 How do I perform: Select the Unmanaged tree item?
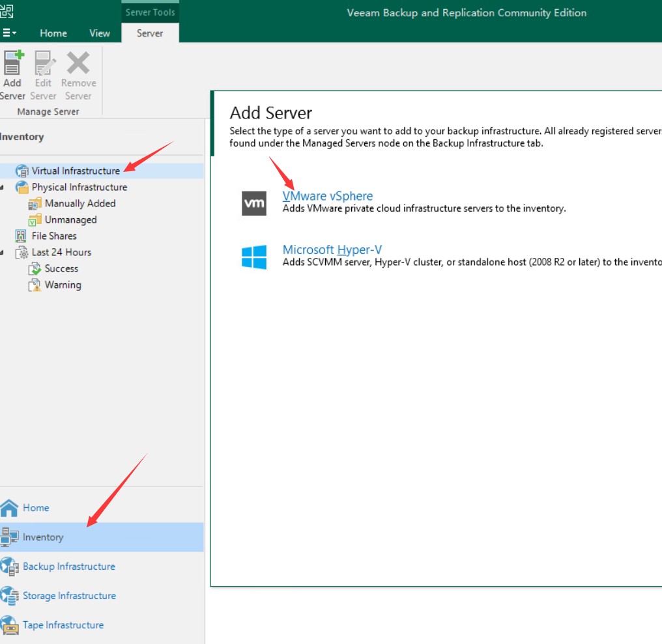(71, 220)
